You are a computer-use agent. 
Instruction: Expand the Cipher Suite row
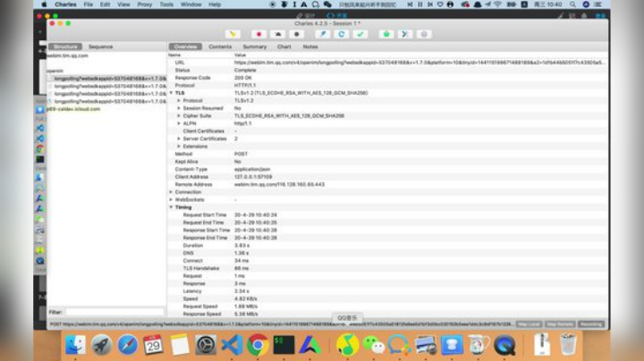tap(179, 115)
